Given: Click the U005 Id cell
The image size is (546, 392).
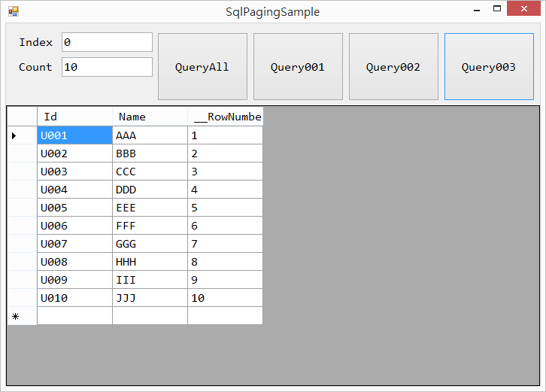Looking at the screenshot, I should click(74, 208).
